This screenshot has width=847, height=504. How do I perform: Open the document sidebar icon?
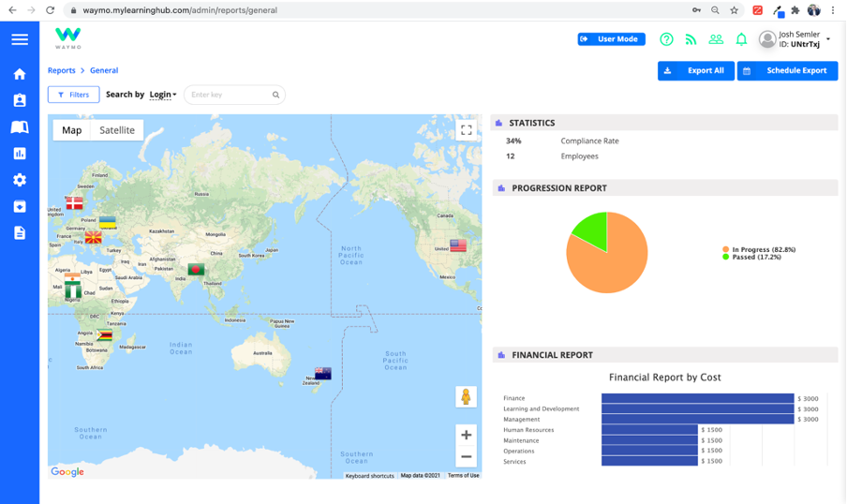click(x=20, y=233)
